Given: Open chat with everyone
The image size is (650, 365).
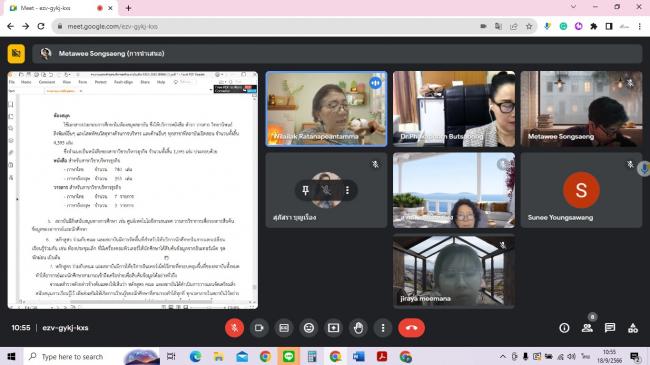Looking at the screenshot, I should pos(610,328).
